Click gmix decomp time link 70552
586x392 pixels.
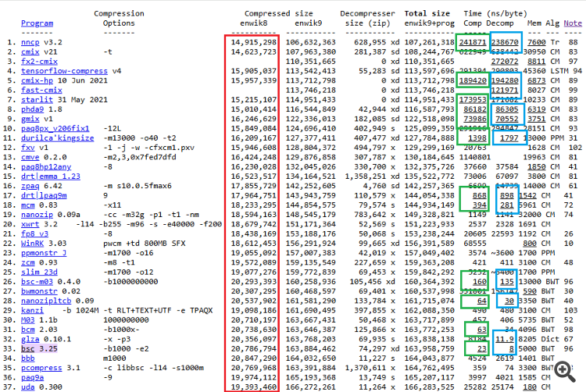(507, 119)
